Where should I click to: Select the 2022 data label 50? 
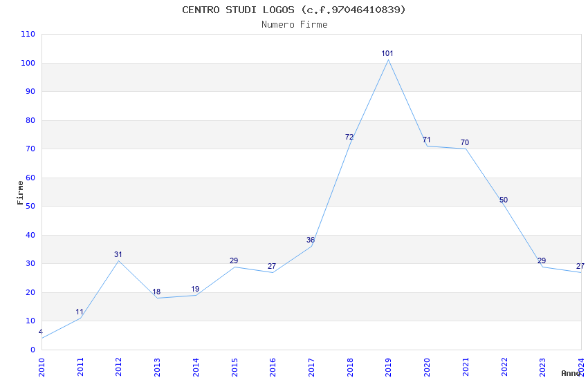503,200
